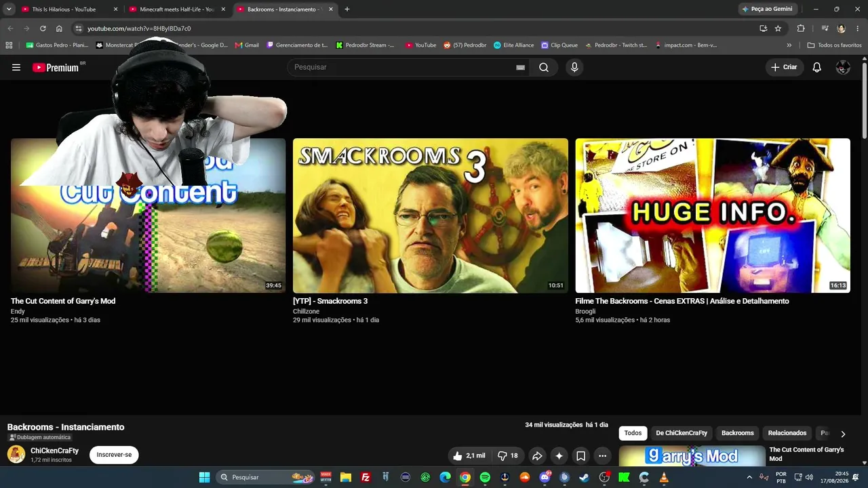
Task: Reload the page in Chrome
Action: (x=43, y=28)
